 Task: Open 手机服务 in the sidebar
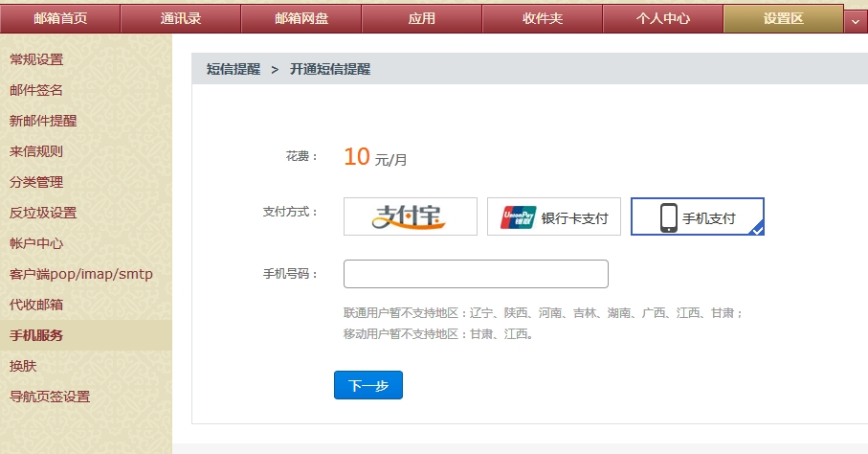(x=86, y=335)
